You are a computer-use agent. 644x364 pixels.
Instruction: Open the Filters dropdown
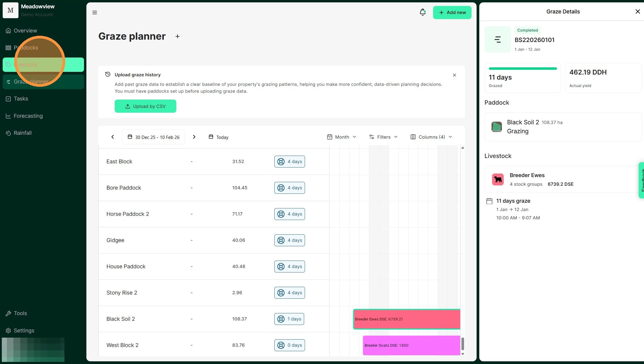click(383, 137)
